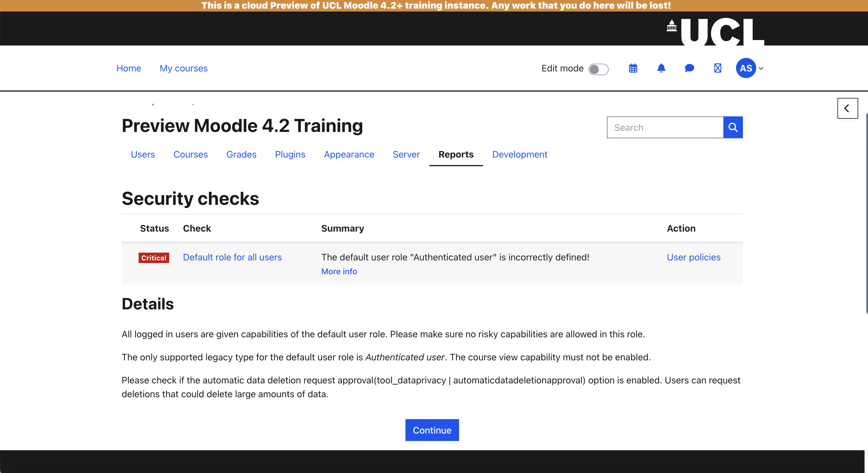Image resolution: width=868 pixels, height=473 pixels.
Task: Open the messaging speech bubble icon
Action: 689,68
